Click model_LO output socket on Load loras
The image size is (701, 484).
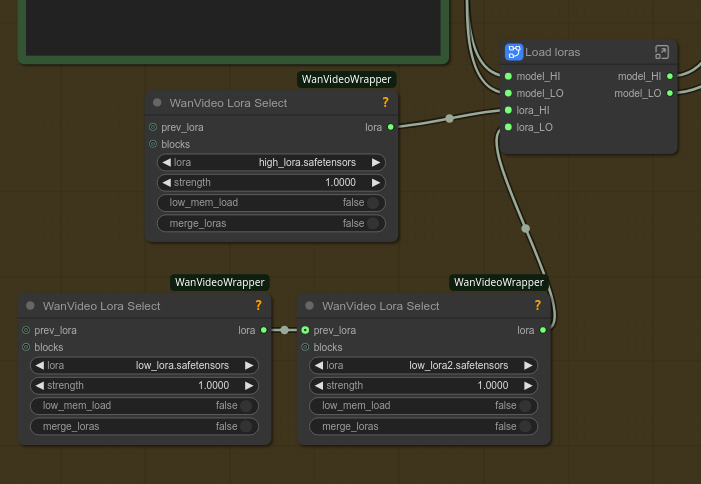pyautogui.click(x=670, y=93)
